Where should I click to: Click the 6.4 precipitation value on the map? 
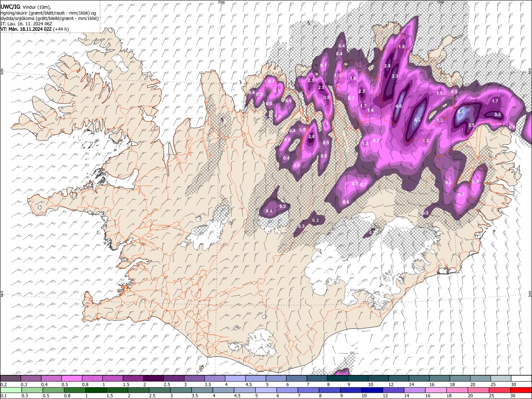[461, 112]
